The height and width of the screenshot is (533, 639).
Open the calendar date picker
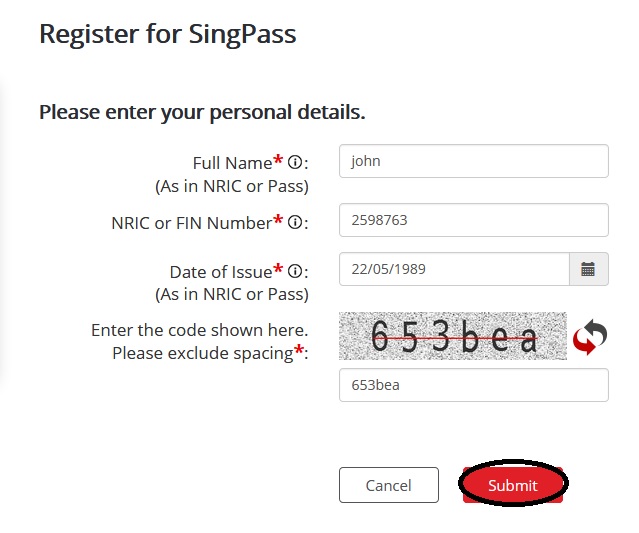pos(588,268)
